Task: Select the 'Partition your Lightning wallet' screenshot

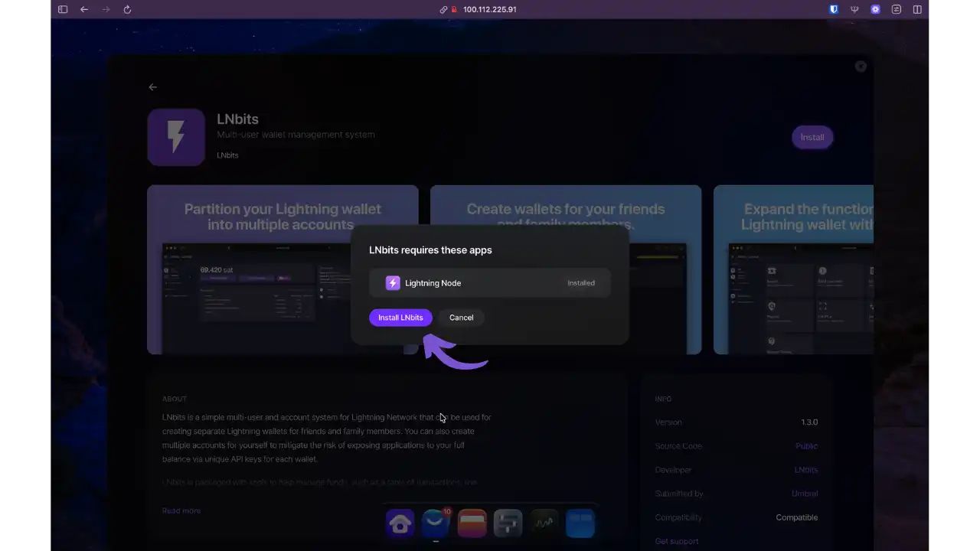Action: (x=283, y=269)
